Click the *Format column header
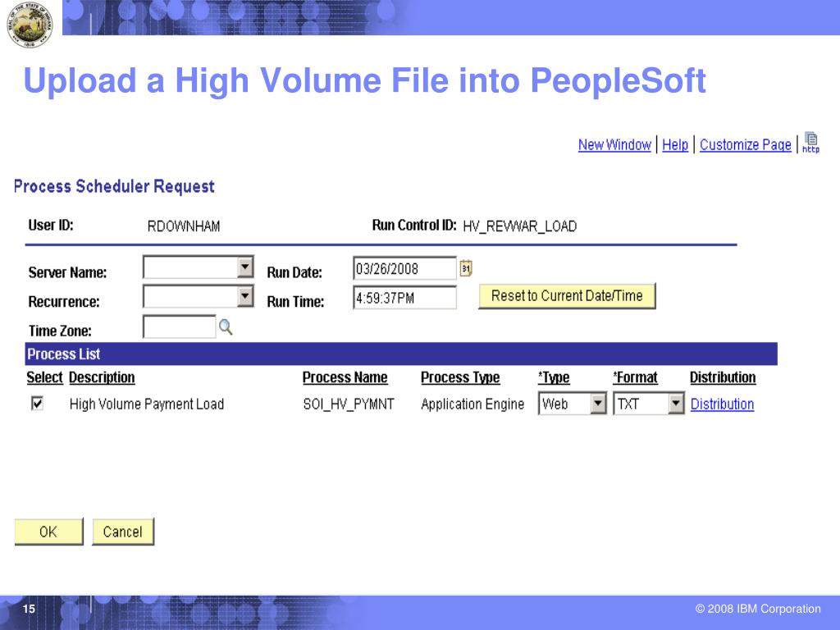Screen dimensions: 840x630 coord(636,377)
